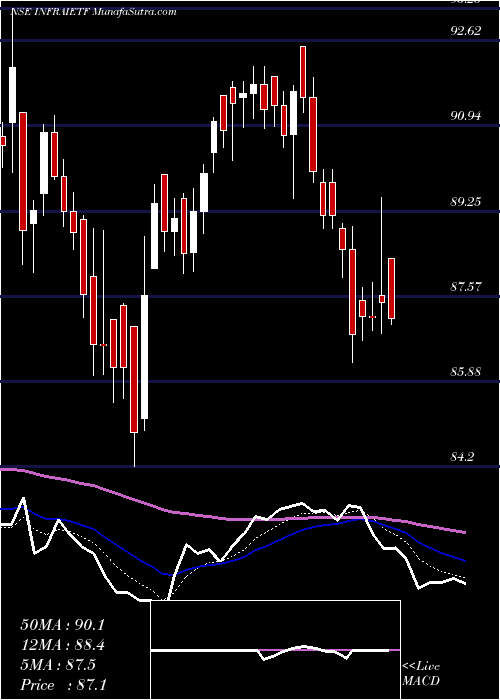Click the Price : 87.1 value
Screen dimensions: 500x700
[63, 684]
